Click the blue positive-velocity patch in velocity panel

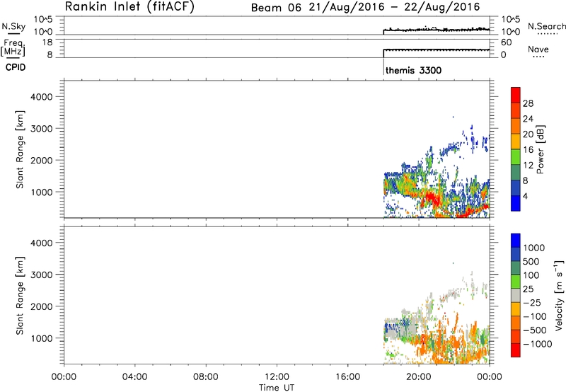(391, 329)
